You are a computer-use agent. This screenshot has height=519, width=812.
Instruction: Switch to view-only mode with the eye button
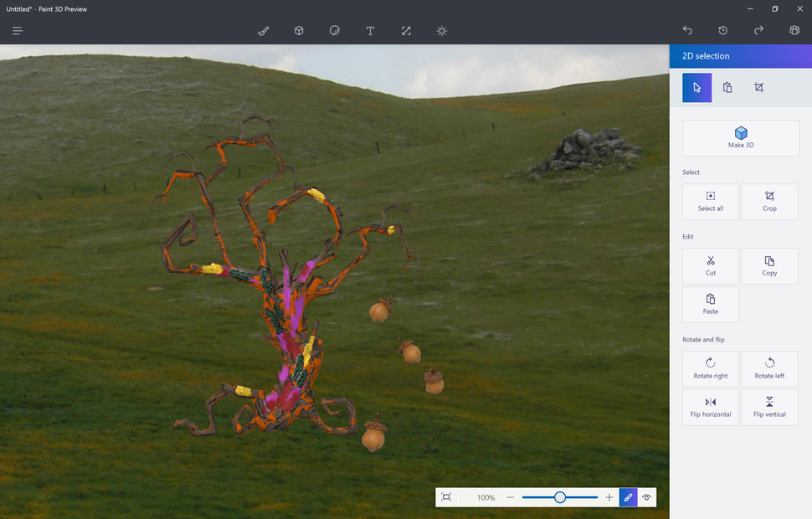(x=647, y=497)
